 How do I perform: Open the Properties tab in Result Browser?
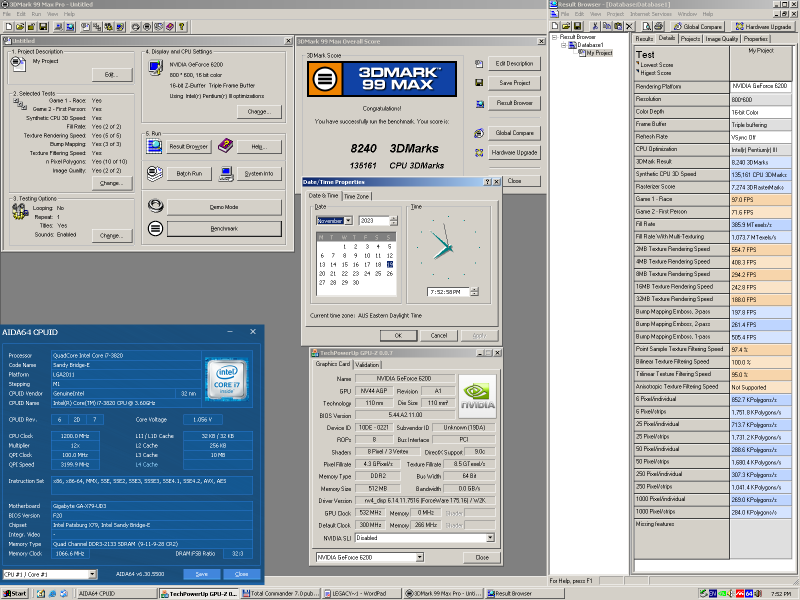coord(756,39)
